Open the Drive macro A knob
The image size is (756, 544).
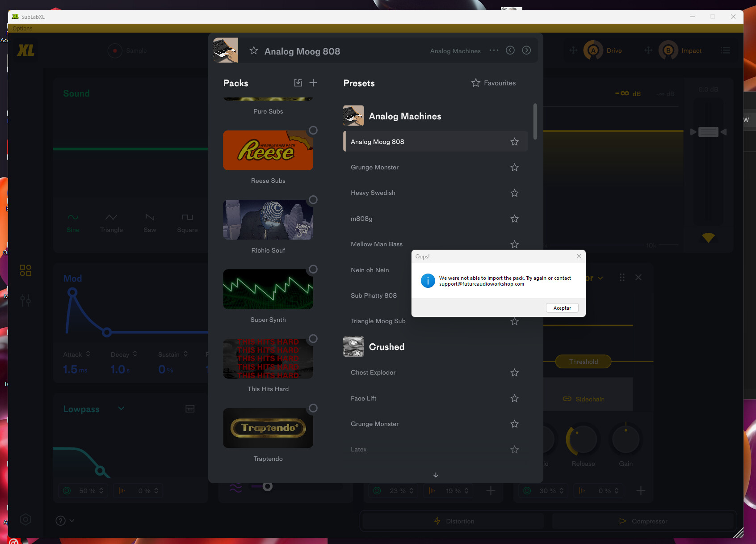click(593, 51)
